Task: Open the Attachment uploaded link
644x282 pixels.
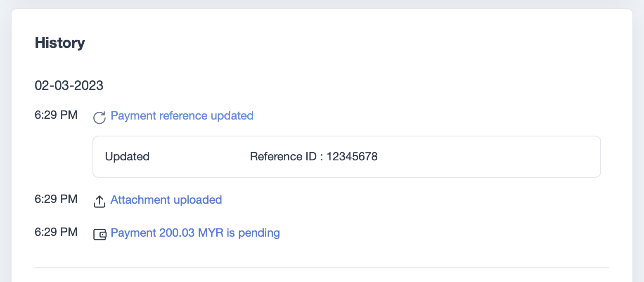Action: (166, 200)
